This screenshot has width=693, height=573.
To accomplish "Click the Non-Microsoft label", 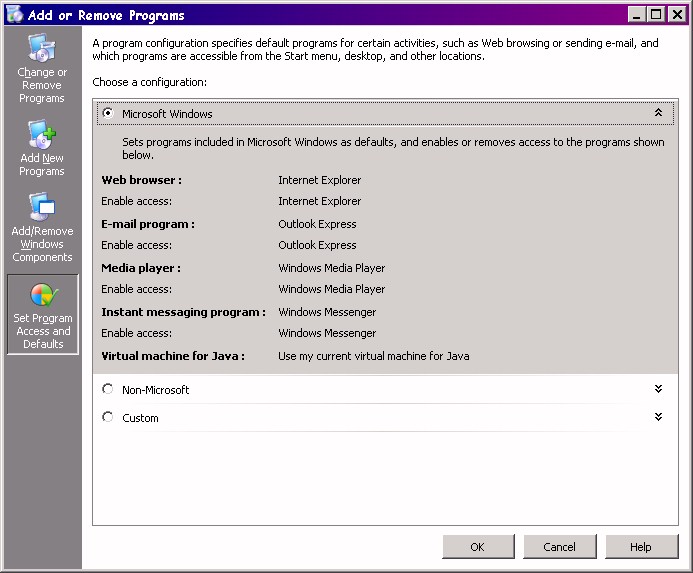I will click(156, 390).
